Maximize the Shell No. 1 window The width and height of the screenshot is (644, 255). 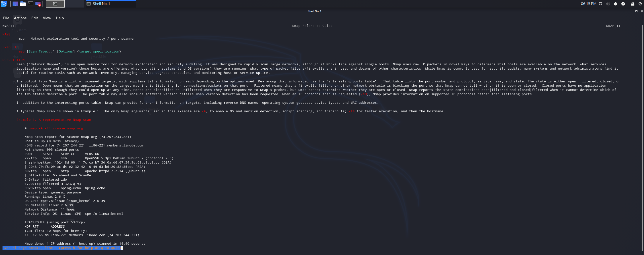pyautogui.click(x=636, y=11)
